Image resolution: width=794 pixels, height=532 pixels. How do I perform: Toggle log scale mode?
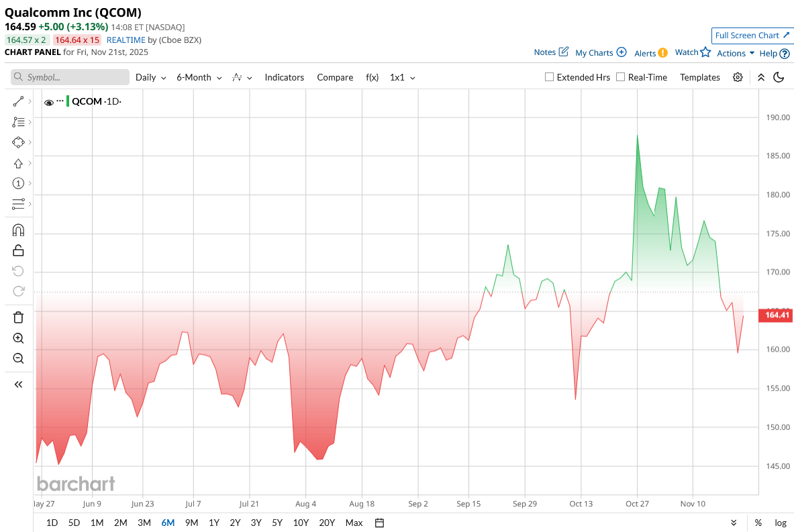pyautogui.click(x=781, y=523)
